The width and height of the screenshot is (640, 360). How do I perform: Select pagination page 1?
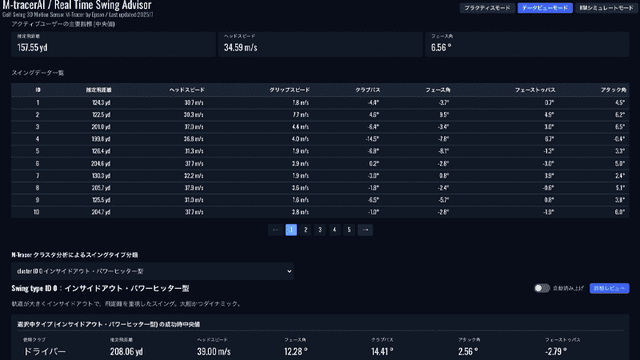click(291, 230)
